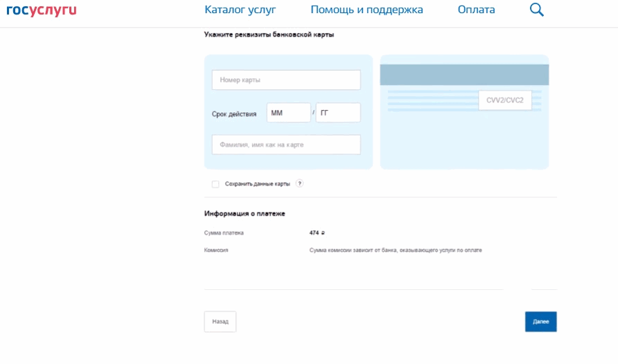Viewport: 618px width, 364px height.
Task: Focus the Номер карты field
Action: [x=285, y=80]
